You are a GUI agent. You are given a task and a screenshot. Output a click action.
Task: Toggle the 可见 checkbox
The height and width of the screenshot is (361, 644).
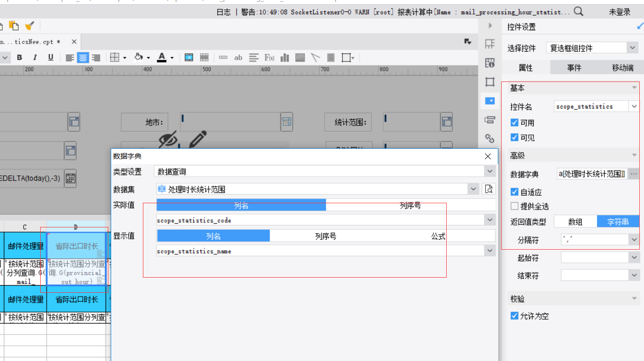[515, 137]
